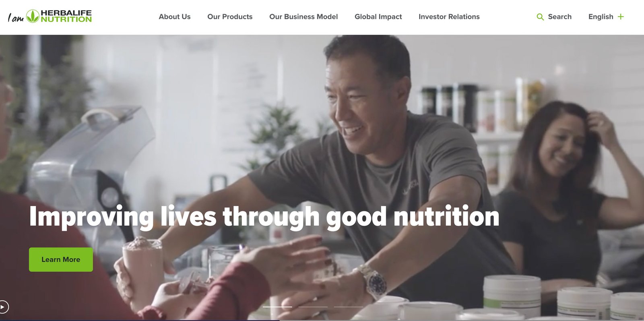Click the green plus icon beside English
The width and height of the screenshot is (644, 321).
(x=621, y=17)
